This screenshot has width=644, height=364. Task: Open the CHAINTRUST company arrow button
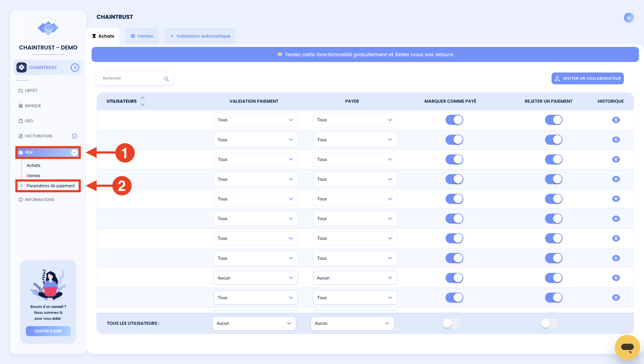(75, 67)
